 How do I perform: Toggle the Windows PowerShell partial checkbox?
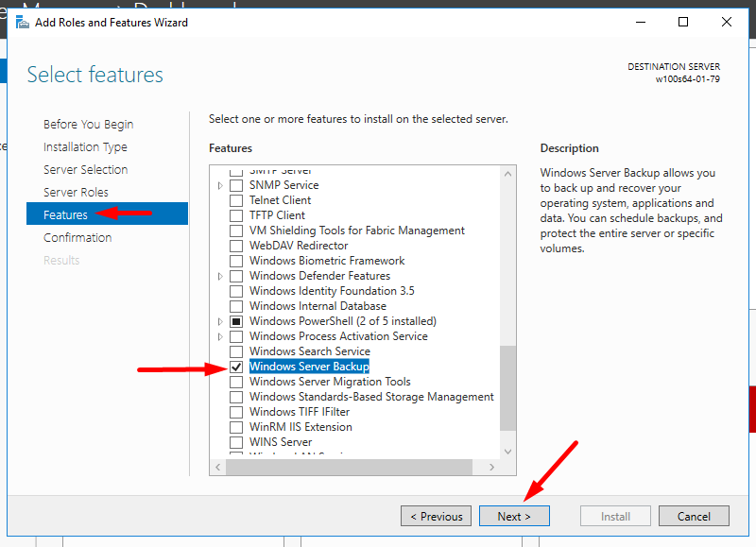236,321
